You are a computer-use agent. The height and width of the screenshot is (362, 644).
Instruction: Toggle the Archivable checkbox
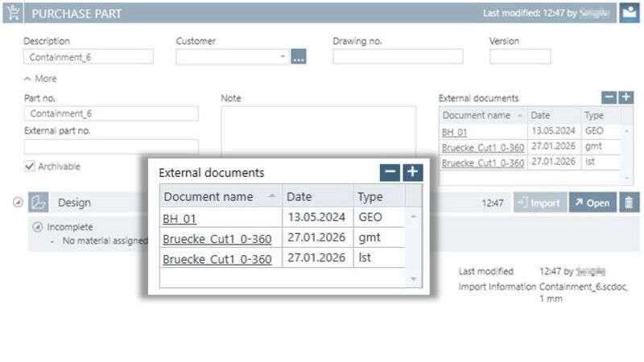pos(30,167)
